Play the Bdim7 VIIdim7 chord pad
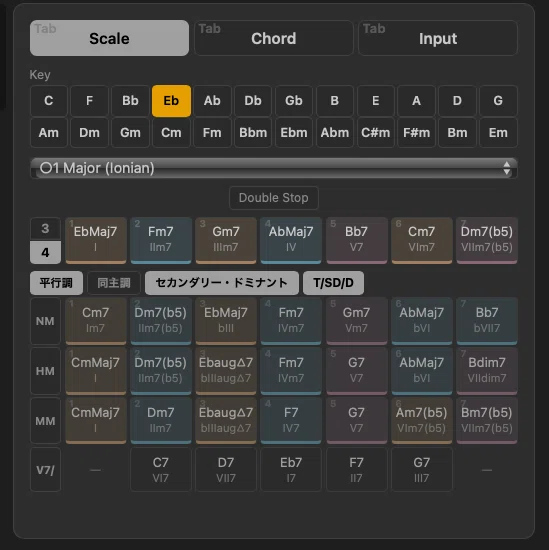Screen dimensions: 549x550 487,371
